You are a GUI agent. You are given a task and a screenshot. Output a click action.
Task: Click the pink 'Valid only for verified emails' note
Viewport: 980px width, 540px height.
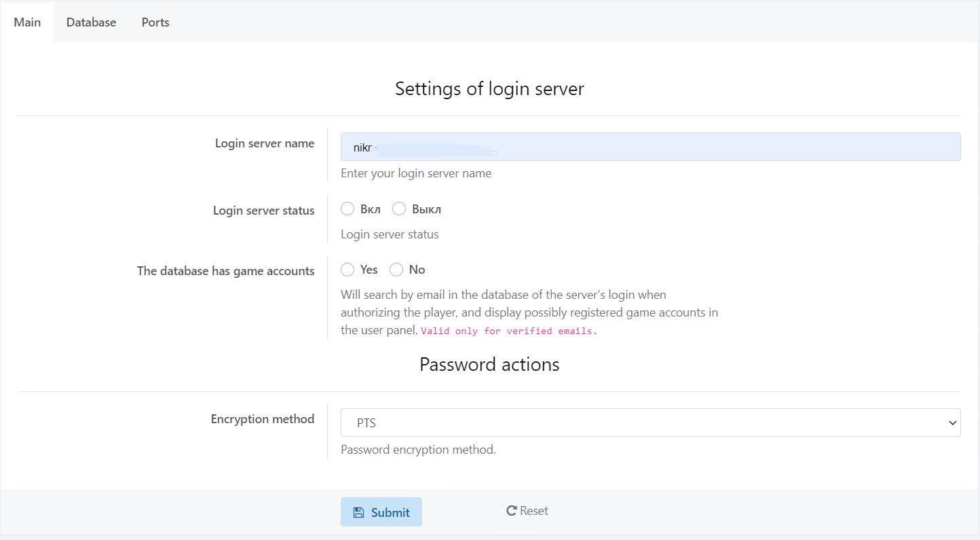[508, 331]
